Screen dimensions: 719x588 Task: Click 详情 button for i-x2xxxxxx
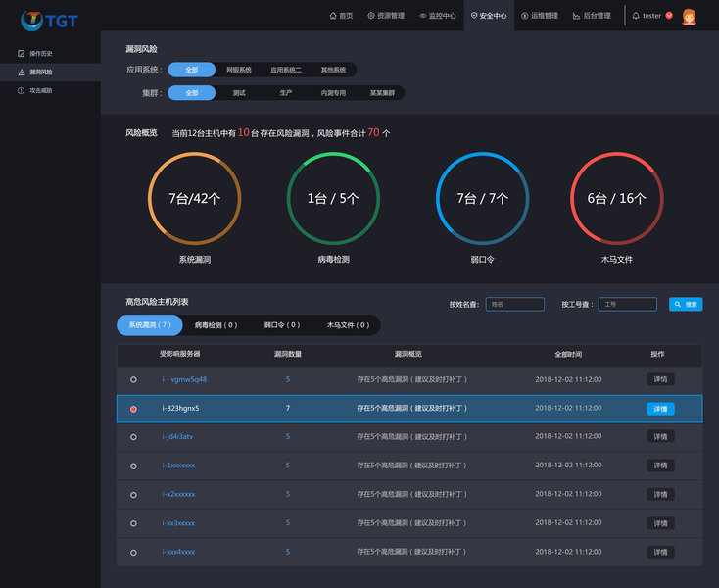pyautogui.click(x=660, y=495)
